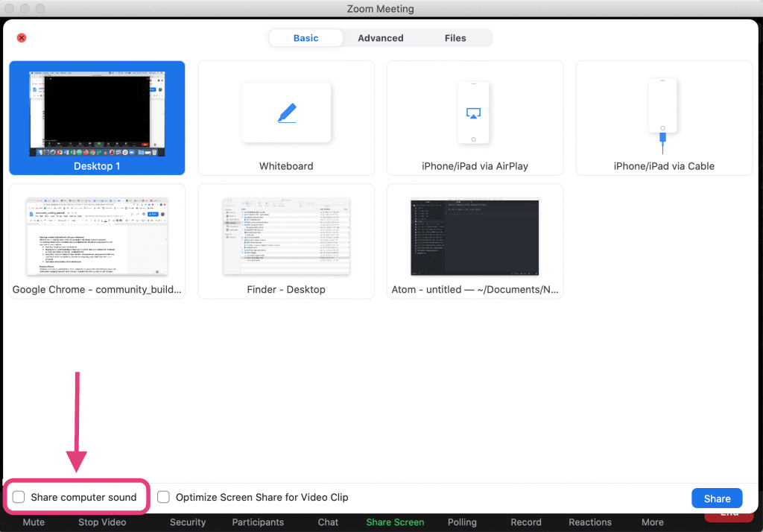Choose the Whiteboard pen icon
Viewport: 763px width, 532px height.
tap(287, 113)
